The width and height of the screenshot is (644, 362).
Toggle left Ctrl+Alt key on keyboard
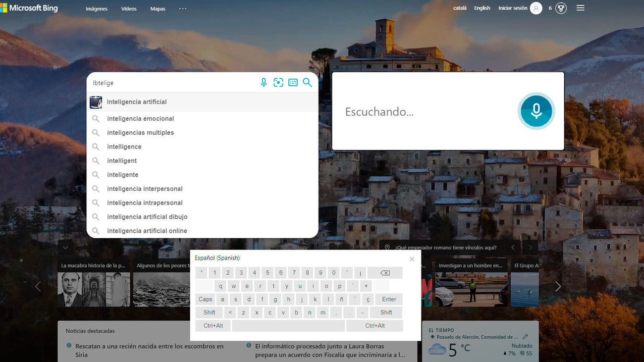click(213, 325)
